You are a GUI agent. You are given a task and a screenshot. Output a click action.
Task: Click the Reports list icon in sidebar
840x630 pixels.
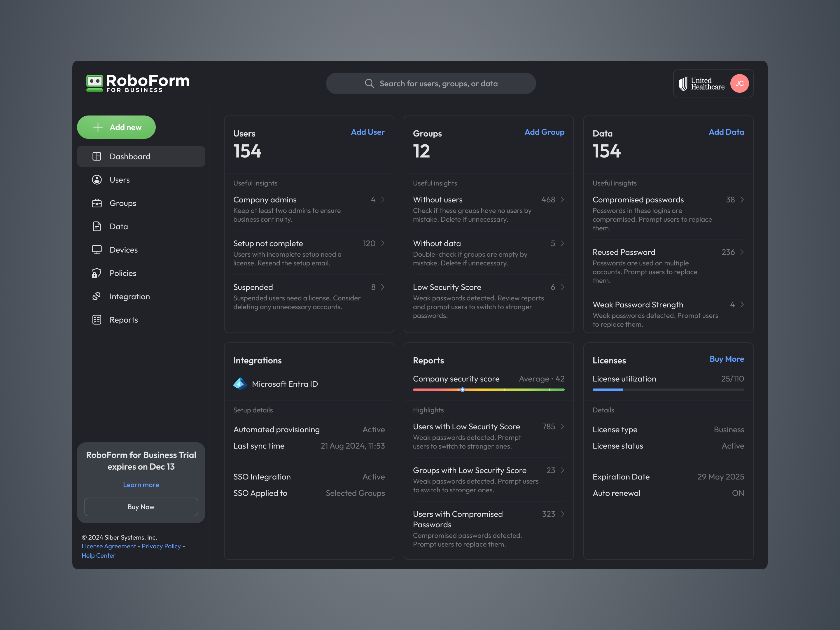(x=97, y=320)
